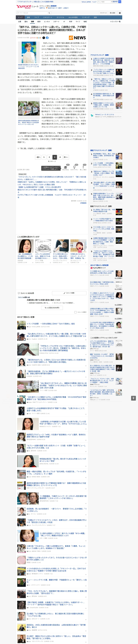Open 購入履歴 link
Image resolution: width=138 pixels, height=644 pixels.
tap(112, 13)
